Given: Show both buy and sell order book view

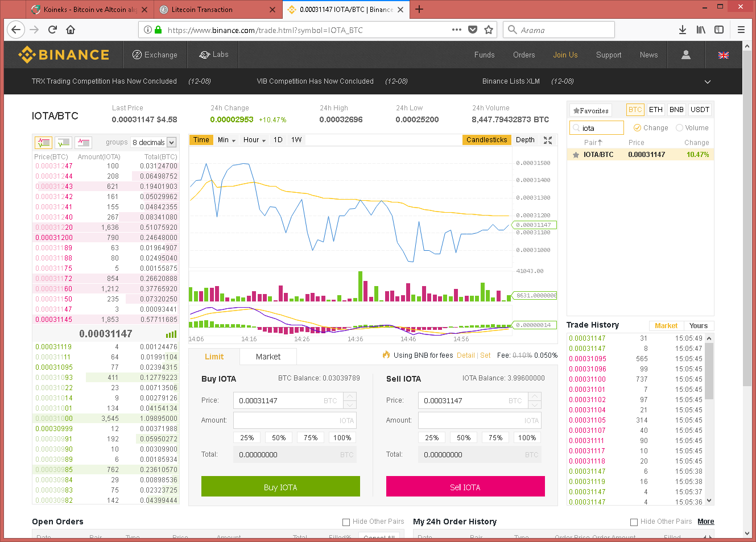Looking at the screenshot, I should point(43,142).
